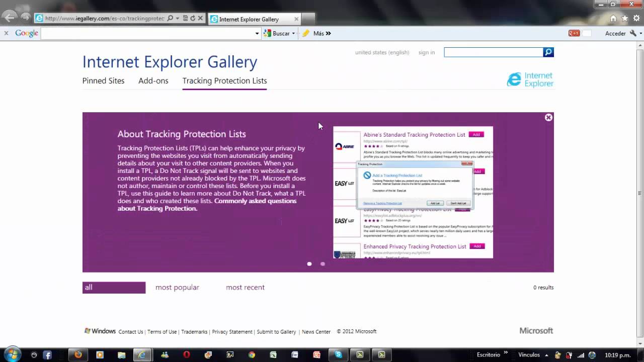Click the search magnifier in address bar
Image resolution: width=644 pixels, height=362 pixels.
[x=170, y=19]
